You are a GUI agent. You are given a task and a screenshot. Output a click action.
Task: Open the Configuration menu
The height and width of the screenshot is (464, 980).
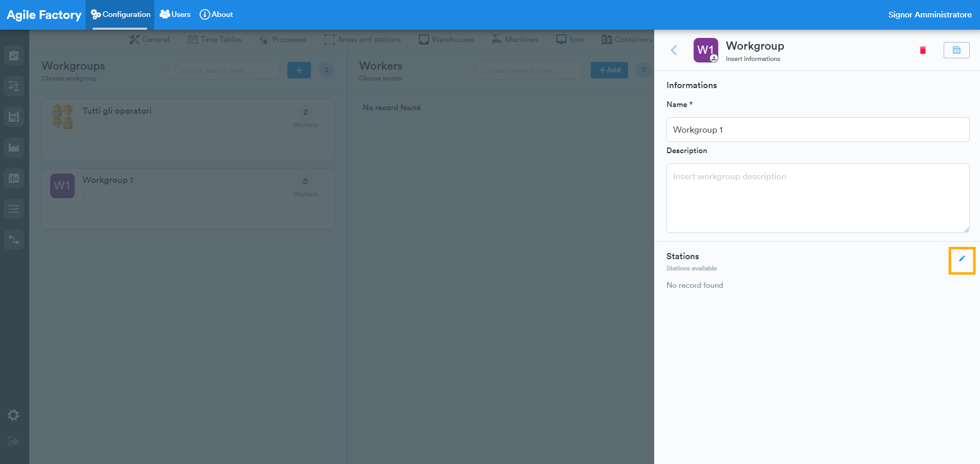(121, 14)
